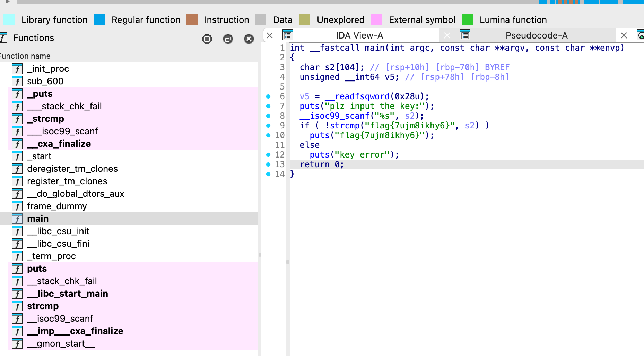Click the strcmp function icon
The width and height of the screenshot is (644, 356).
pos(17,306)
